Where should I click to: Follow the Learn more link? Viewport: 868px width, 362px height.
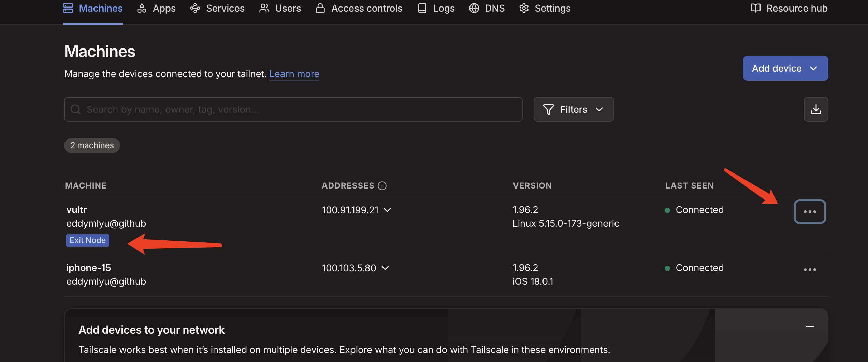click(x=294, y=74)
